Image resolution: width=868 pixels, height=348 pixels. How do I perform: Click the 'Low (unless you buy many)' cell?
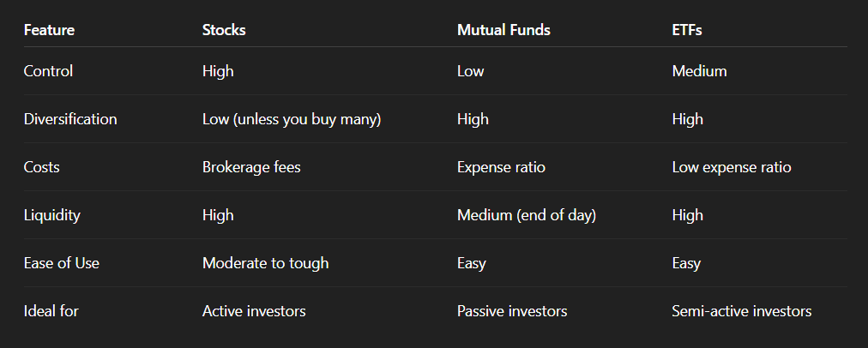(291, 119)
